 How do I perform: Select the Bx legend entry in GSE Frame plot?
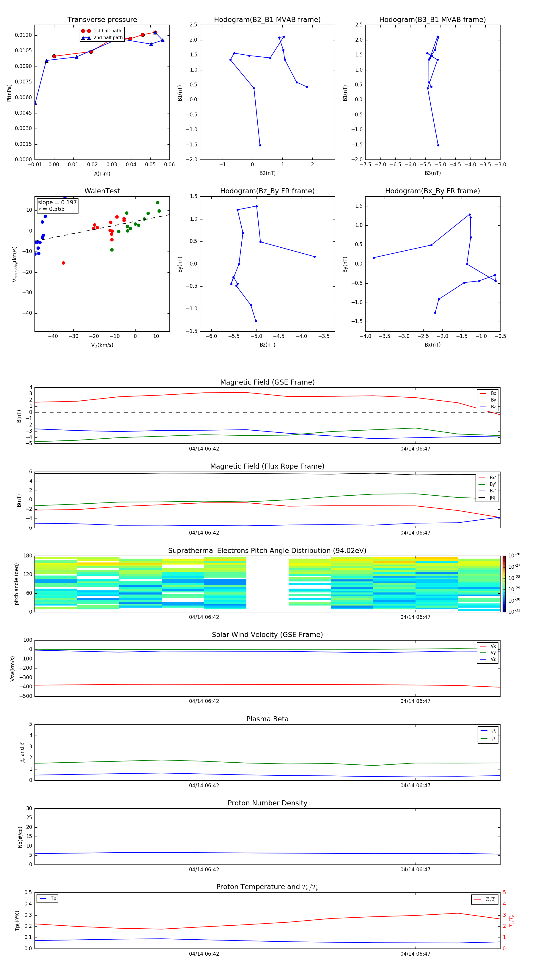[488, 393]
